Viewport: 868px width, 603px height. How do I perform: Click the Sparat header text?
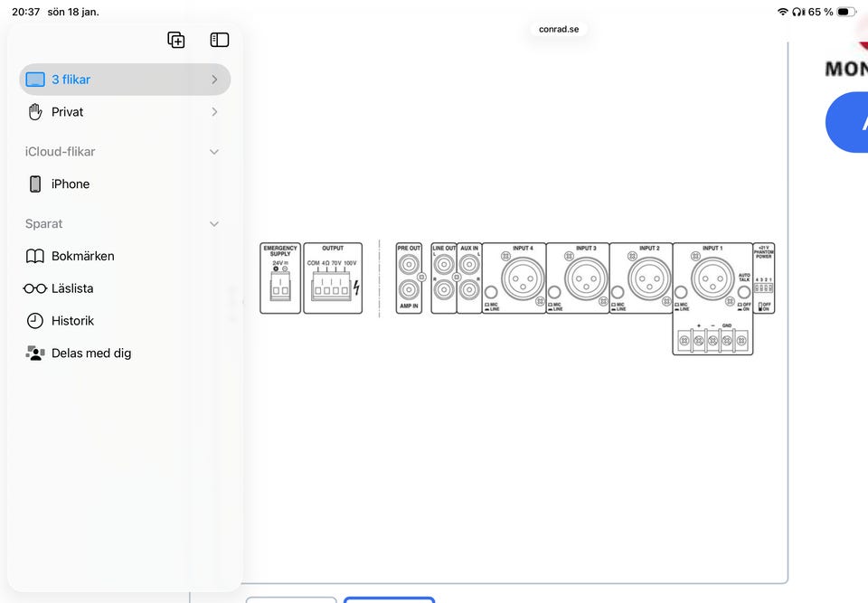pyautogui.click(x=43, y=223)
